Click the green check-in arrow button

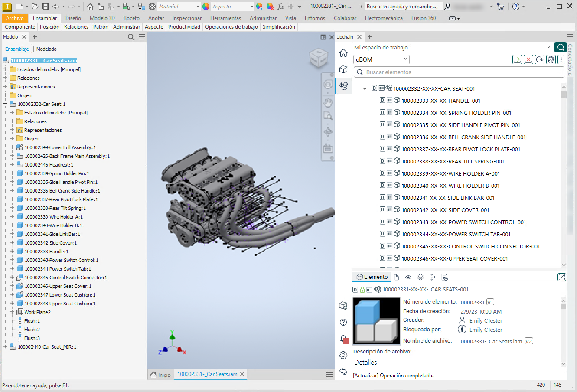[x=517, y=59]
